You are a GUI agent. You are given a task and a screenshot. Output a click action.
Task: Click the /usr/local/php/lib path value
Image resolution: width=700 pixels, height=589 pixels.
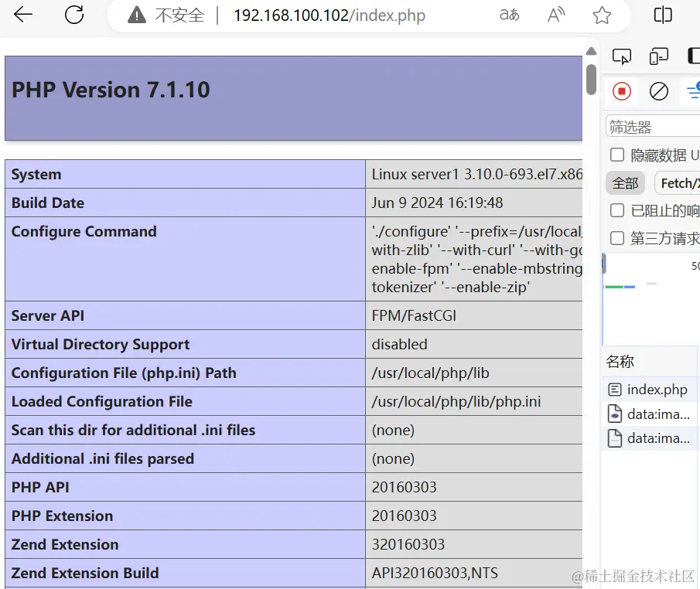tap(430, 373)
